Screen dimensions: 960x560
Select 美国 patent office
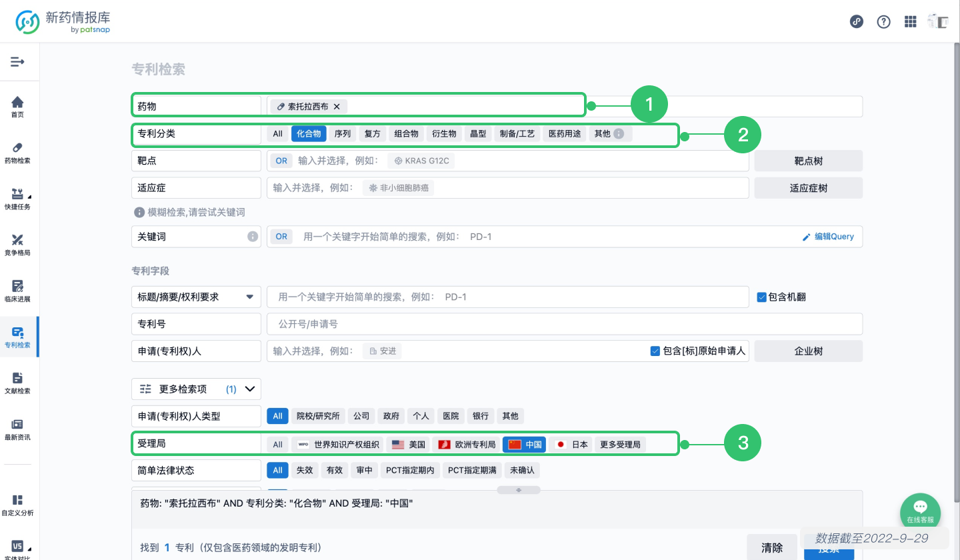pos(409,445)
